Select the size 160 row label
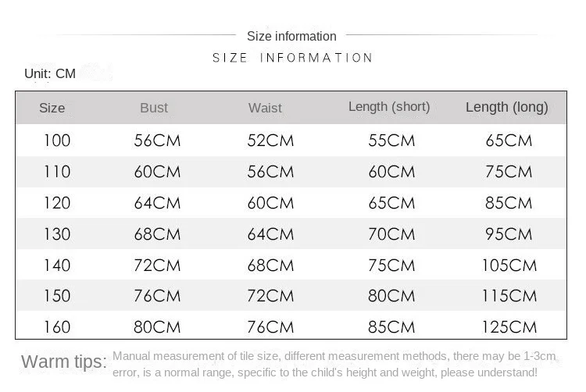This screenshot has width=586, height=392. [57, 327]
